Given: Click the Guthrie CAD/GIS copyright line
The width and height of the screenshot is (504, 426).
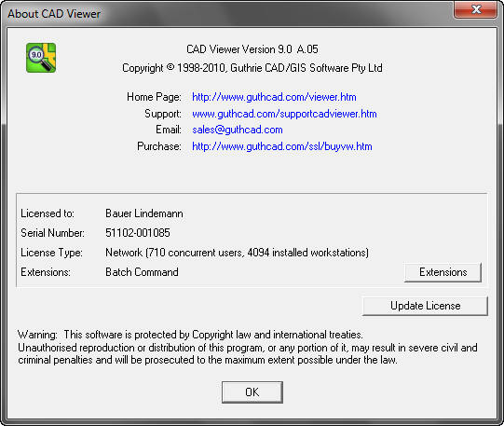Looking at the screenshot, I should (252, 68).
